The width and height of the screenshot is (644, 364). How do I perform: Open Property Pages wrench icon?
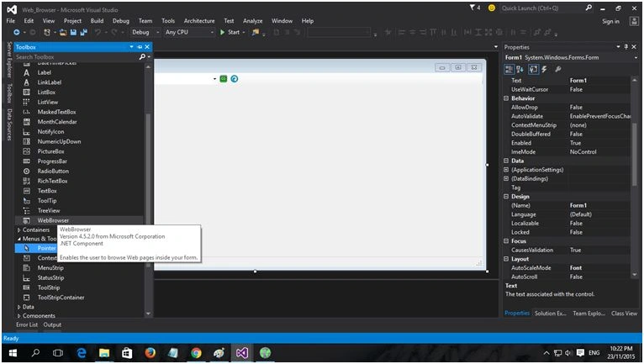(557, 70)
